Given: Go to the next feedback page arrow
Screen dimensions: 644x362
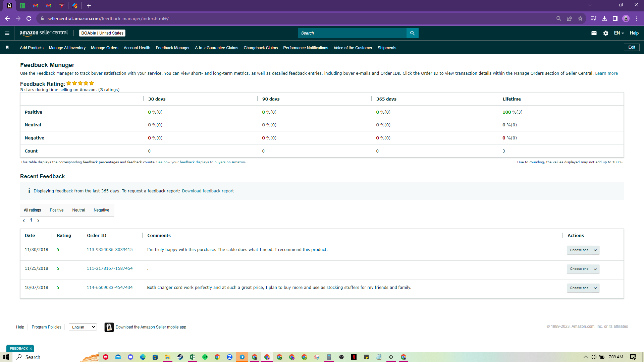Looking at the screenshot, I should 38,221.
